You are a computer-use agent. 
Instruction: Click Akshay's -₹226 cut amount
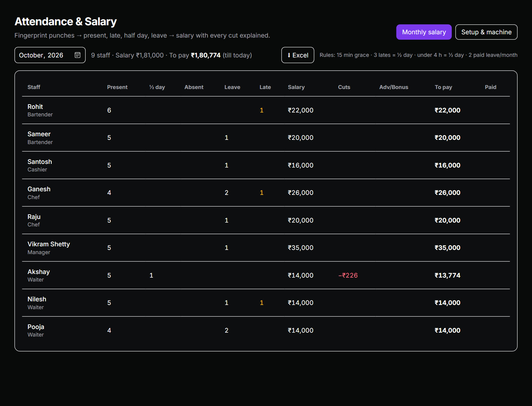click(x=348, y=275)
